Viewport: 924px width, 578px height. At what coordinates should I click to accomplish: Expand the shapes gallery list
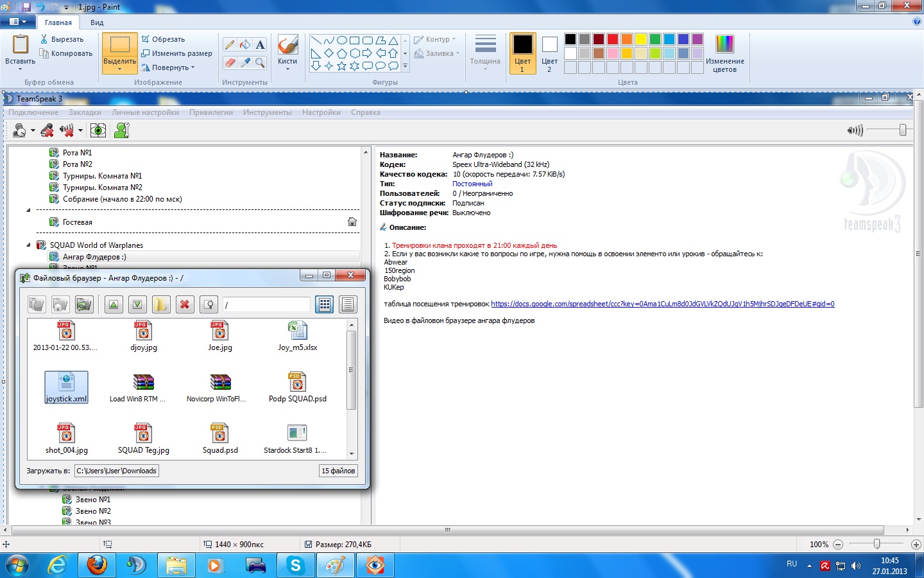[405, 66]
